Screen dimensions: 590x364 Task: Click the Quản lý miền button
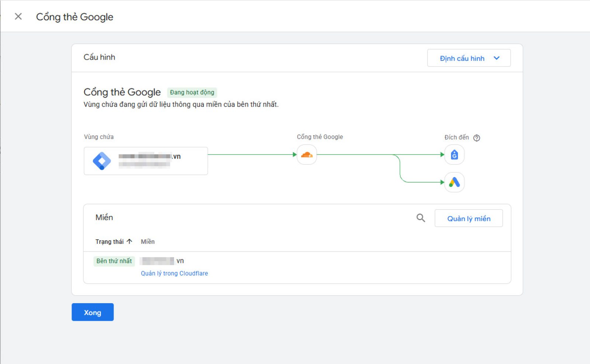[x=469, y=218]
